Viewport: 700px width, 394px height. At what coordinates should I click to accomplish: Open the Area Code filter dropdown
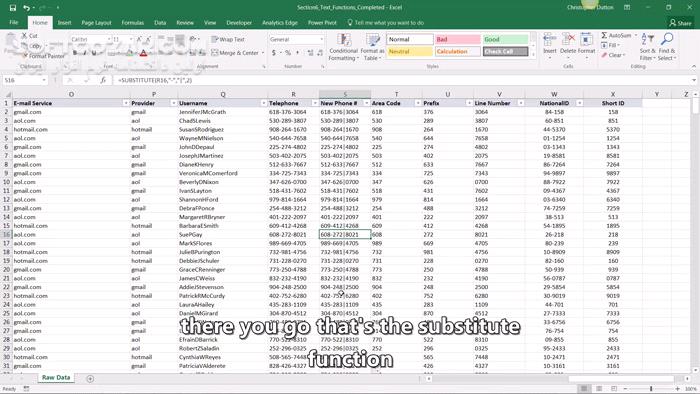pos(418,103)
